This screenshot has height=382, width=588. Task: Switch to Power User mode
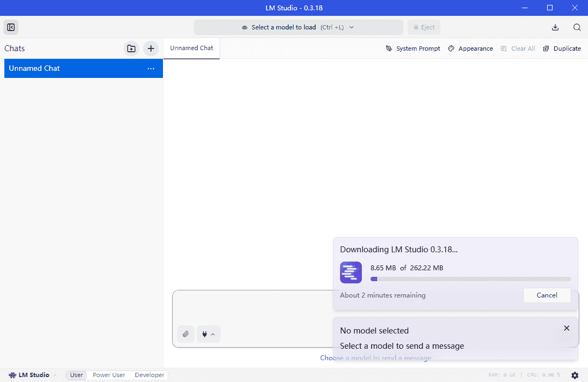click(x=109, y=375)
